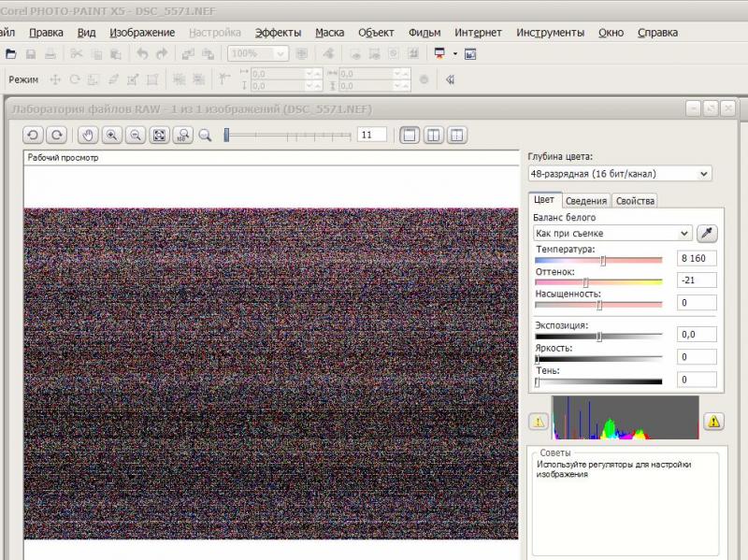The image size is (748, 560).
Task: Click the zoom value field showing 11
Action: tap(371, 136)
